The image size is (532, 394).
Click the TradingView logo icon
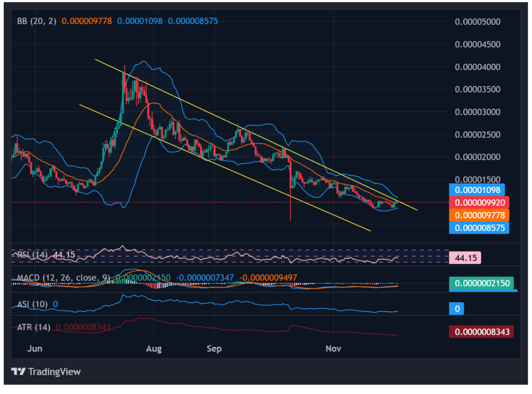18,371
